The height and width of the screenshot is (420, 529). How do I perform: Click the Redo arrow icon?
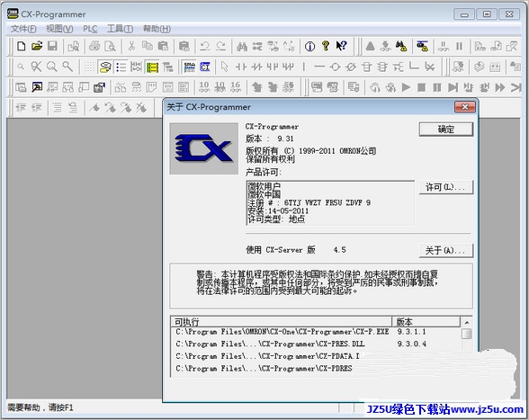[x=220, y=46]
